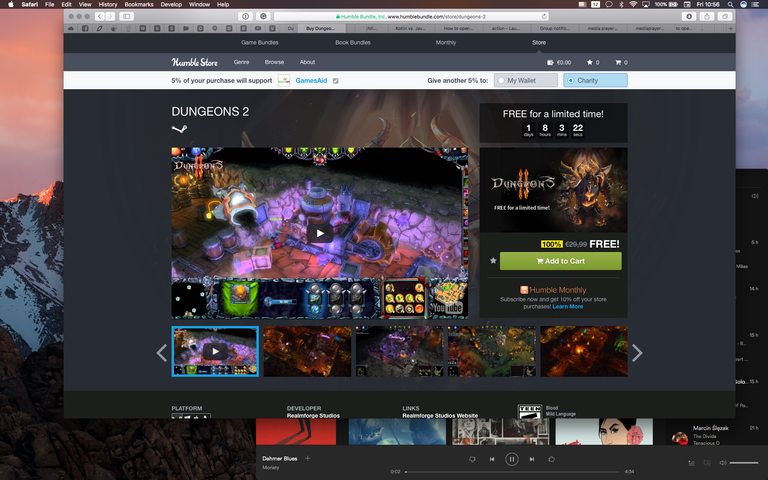768x480 pixels.
Task: Add a new Safari tab with plus button
Action: 731,28
